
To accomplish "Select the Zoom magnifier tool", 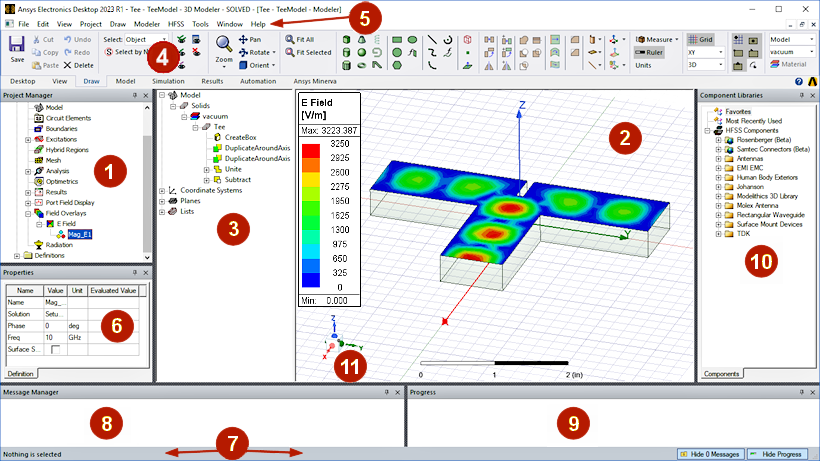I will click(x=224, y=44).
